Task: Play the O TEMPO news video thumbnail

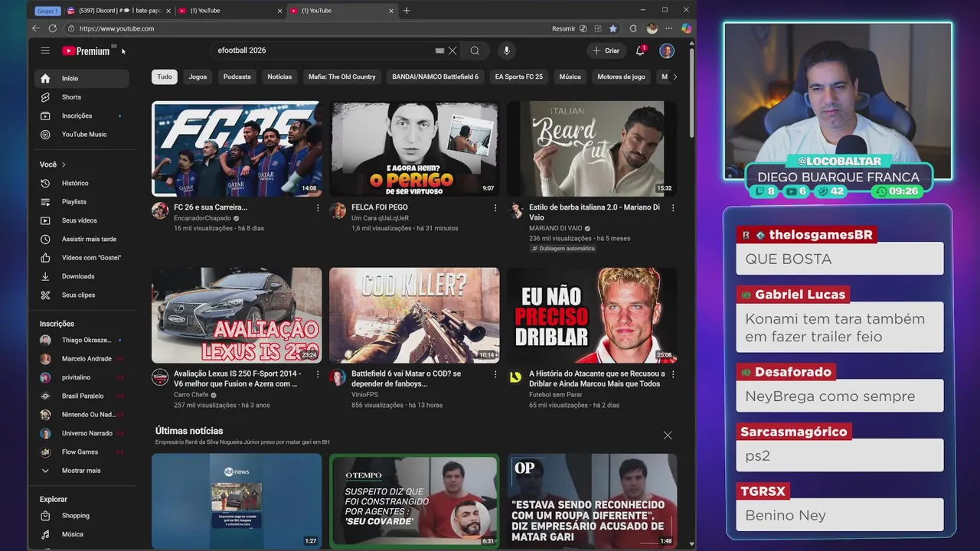Action: tap(414, 501)
